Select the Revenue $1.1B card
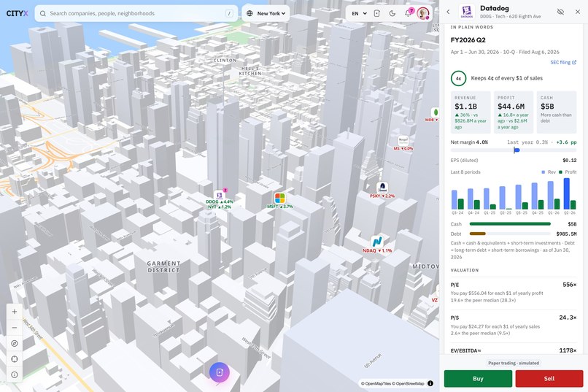 [x=471, y=112]
